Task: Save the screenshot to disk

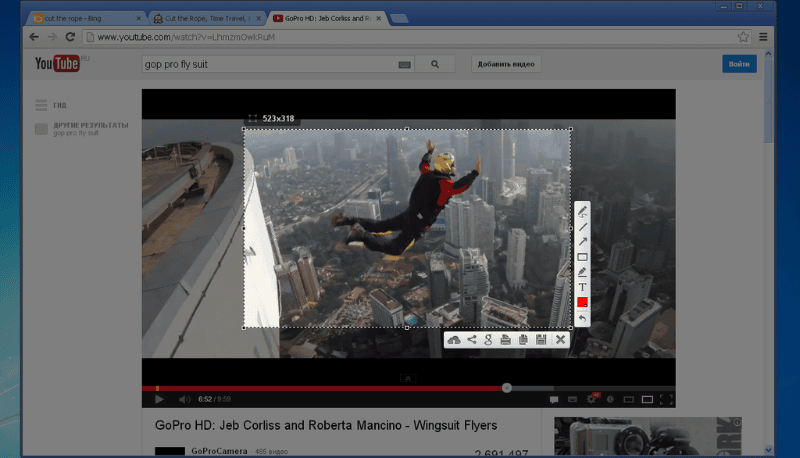Action: coord(541,340)
